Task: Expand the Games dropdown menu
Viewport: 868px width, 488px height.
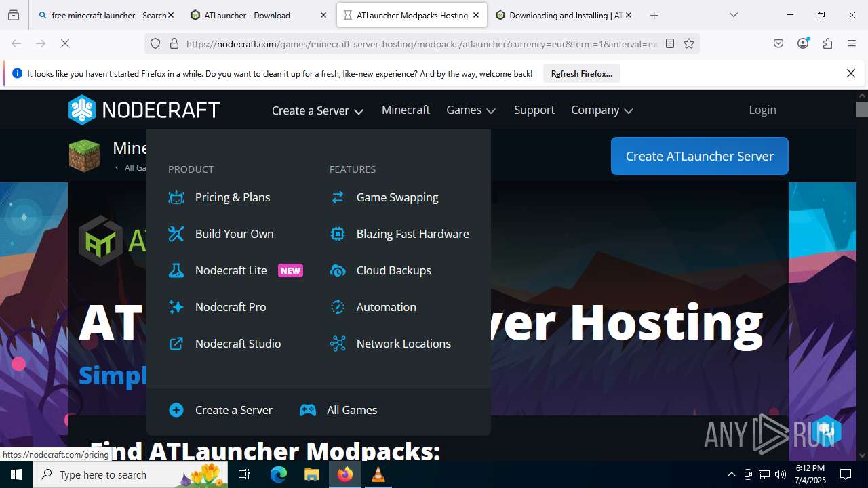Action: click(x=471, y=110)
